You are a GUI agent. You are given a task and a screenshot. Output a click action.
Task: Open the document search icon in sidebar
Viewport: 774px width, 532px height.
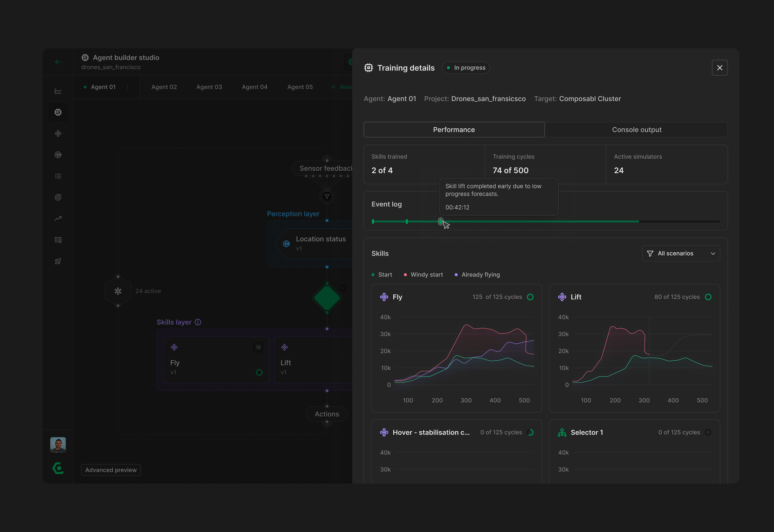click(x=58, y=240)
